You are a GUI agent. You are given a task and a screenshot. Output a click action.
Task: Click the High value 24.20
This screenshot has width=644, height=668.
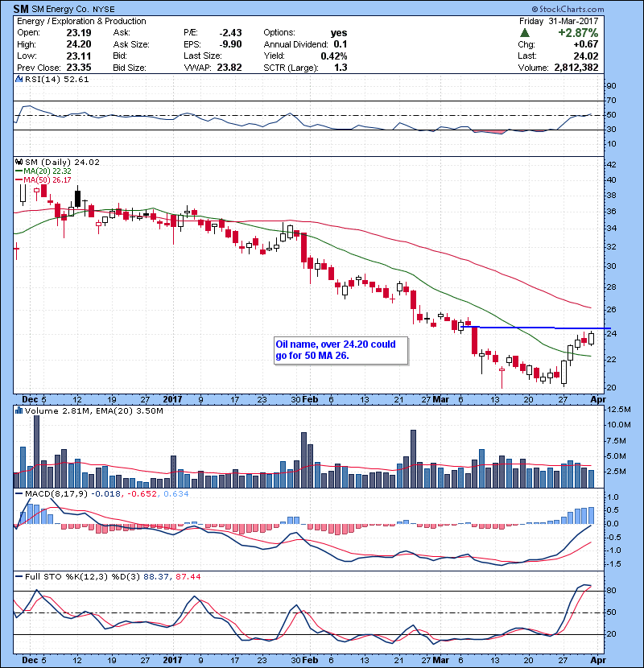pos(79,44)
